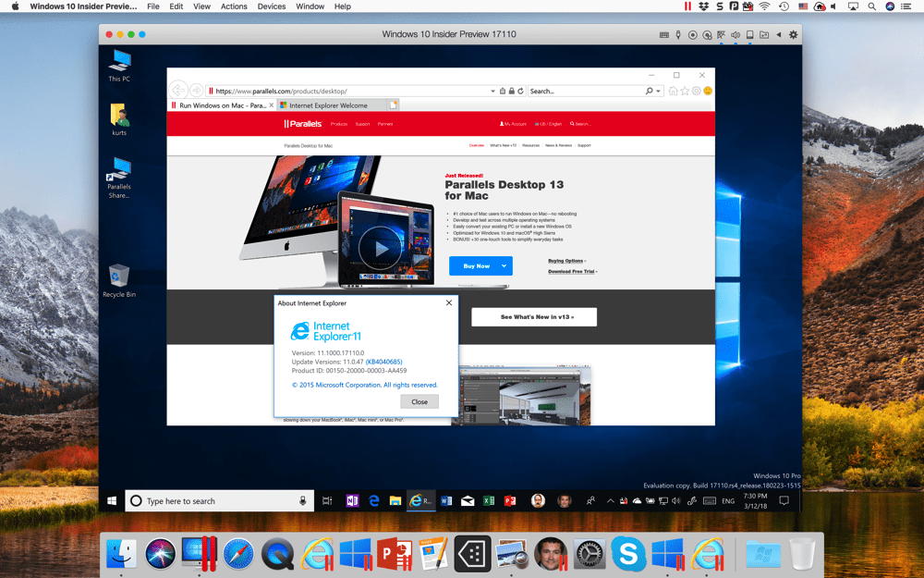The width and height of the screenshot is (924, 578).
Task: Open Safari from the Mac Dock
Action: coord(238,554)
